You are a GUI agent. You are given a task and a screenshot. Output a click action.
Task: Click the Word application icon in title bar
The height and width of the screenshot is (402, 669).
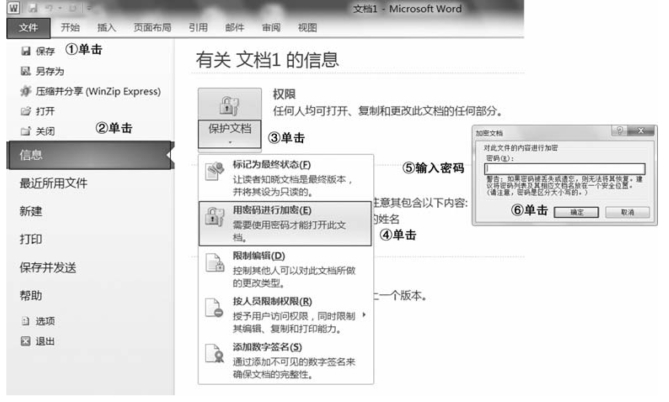[x=13, y=8]
